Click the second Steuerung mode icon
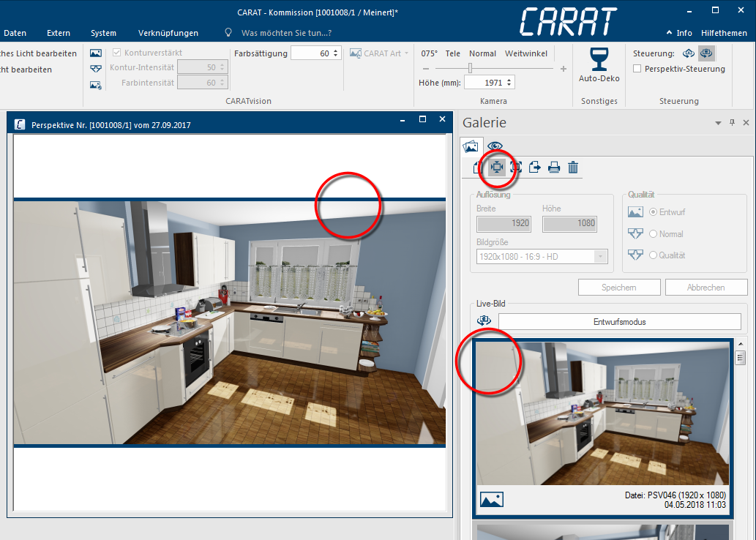 706,53
